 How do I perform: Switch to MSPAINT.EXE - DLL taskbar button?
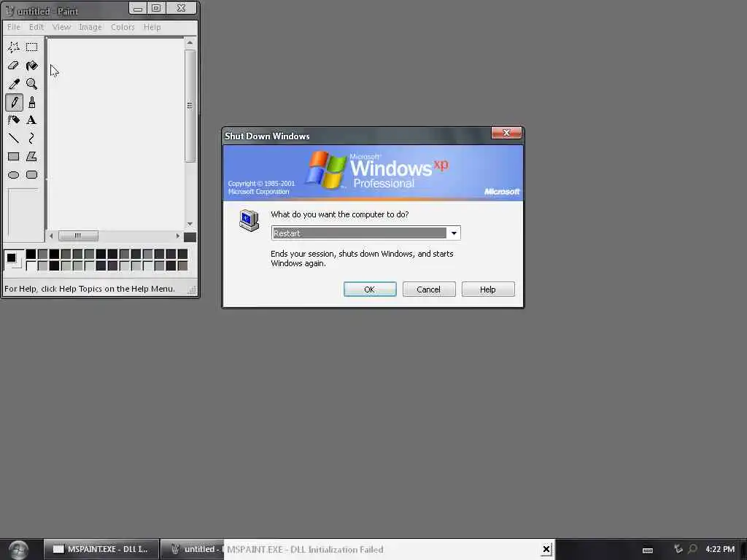coord(101,549)
